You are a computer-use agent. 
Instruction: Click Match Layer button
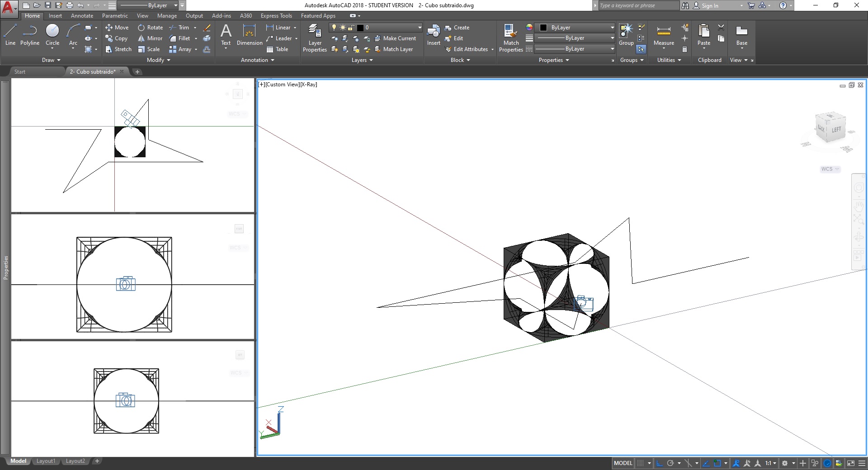[393, 49]
